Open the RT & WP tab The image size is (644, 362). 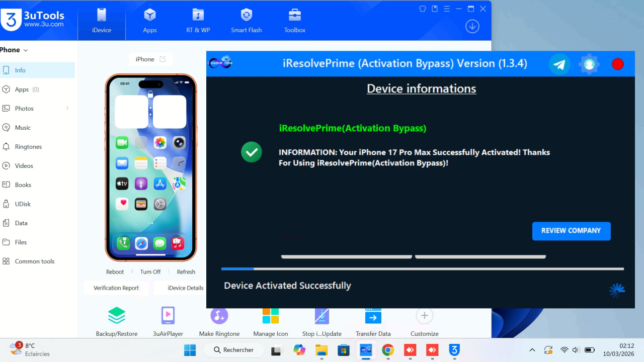point(198,21)
